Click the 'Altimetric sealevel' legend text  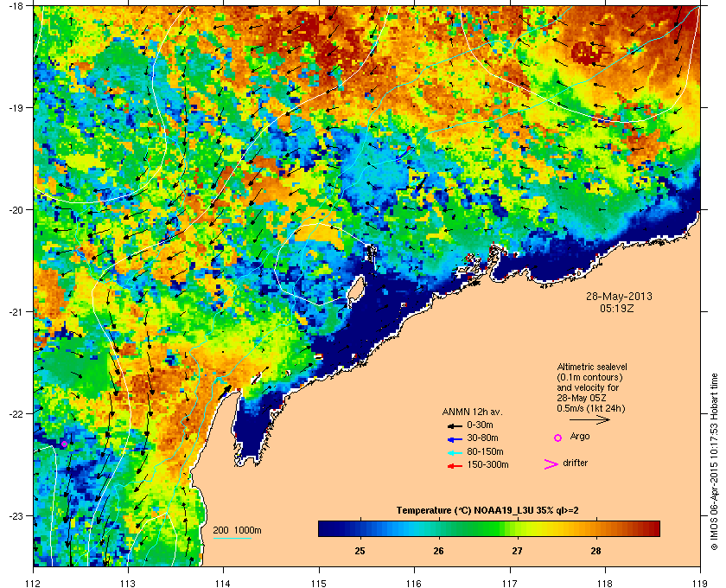click(592, 367)
